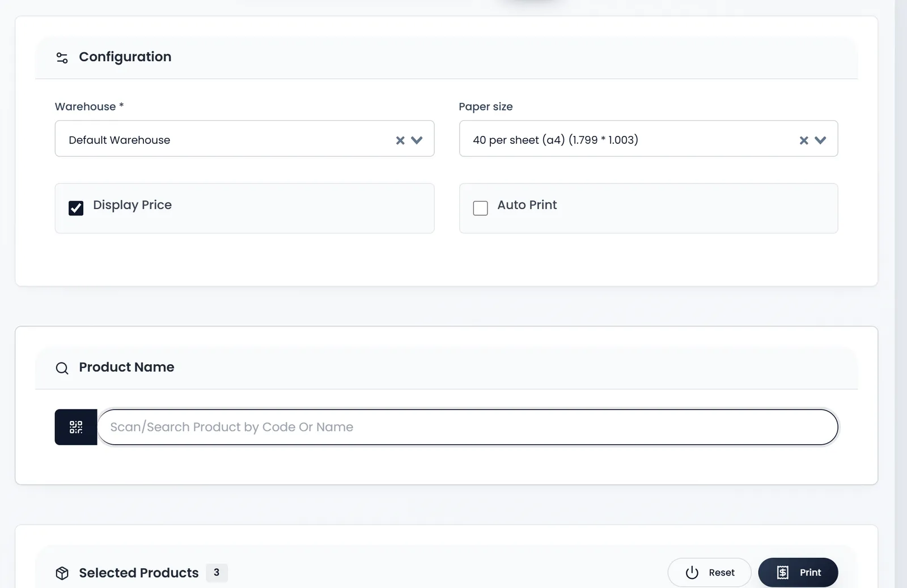The width and height of the screenshot is (907, 588).
Task: Enable the Auto Print checkbox
Action: point(480,208)
